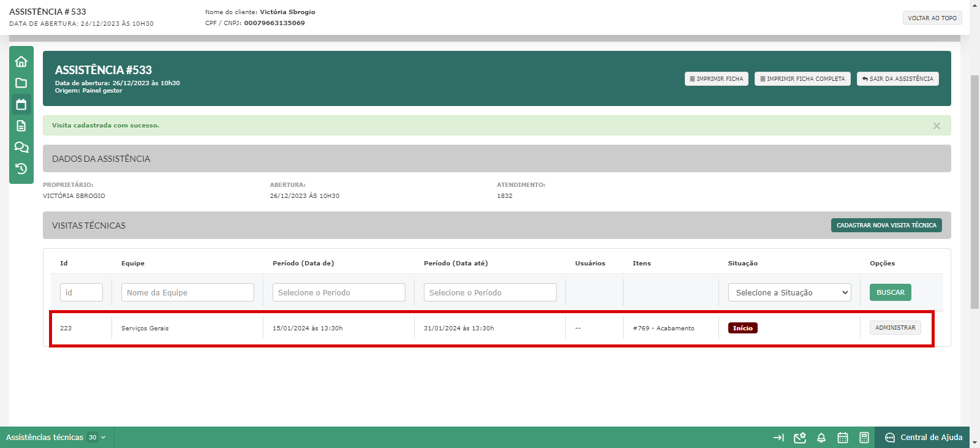Click the Usuários column header
This screenshot has width=980, height=448.
(590, 264)
